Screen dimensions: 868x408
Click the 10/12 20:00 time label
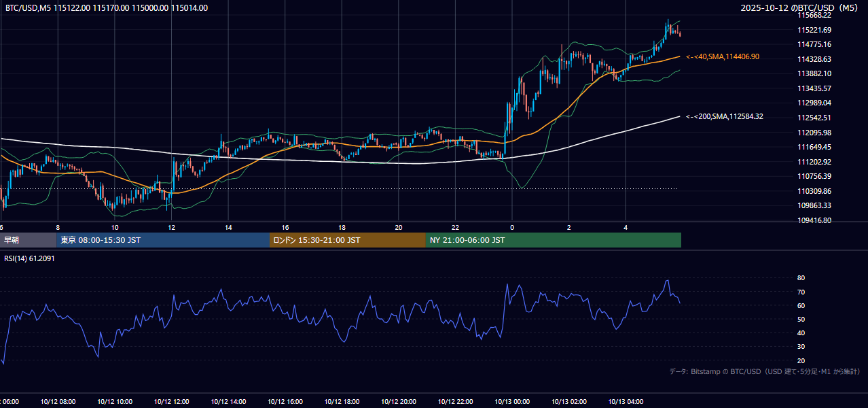[x=399, y=402]
